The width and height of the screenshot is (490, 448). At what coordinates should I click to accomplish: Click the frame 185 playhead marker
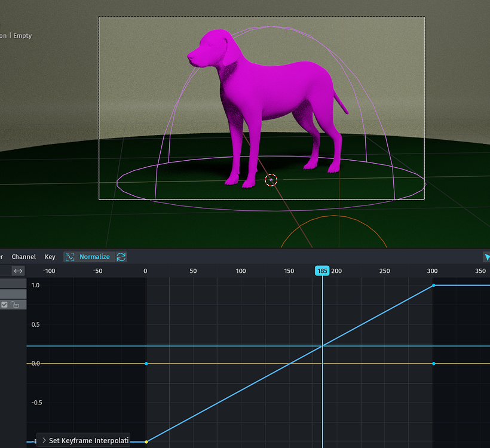click(322, 271)
